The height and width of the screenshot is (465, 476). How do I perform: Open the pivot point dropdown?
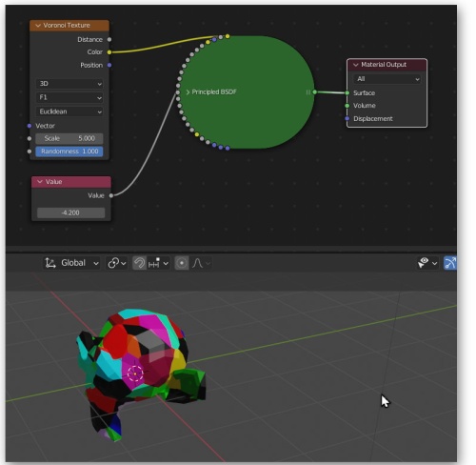[x=117, y=263]
